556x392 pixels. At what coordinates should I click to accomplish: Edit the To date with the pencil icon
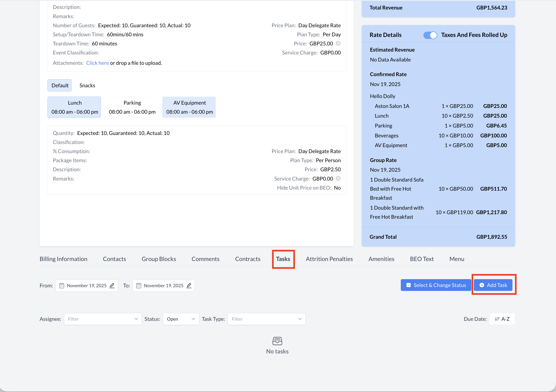[x=189, y=286]
